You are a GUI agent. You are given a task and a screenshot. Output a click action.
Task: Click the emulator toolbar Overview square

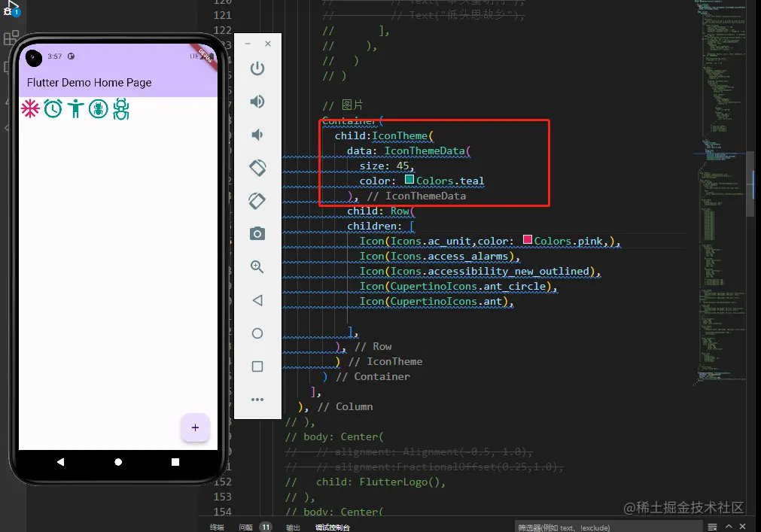coord(257,366)
